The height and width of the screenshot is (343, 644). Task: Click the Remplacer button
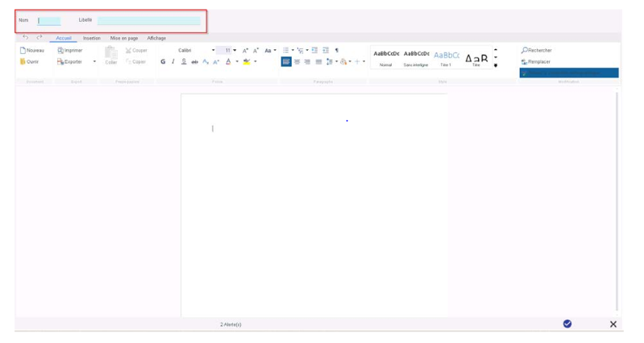tap(536, 61)
